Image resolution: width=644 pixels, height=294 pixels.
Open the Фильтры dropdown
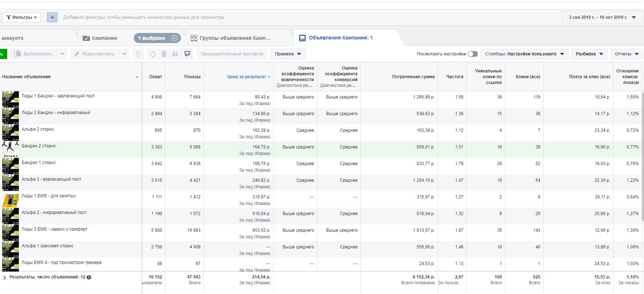click(x=22, y=17)
